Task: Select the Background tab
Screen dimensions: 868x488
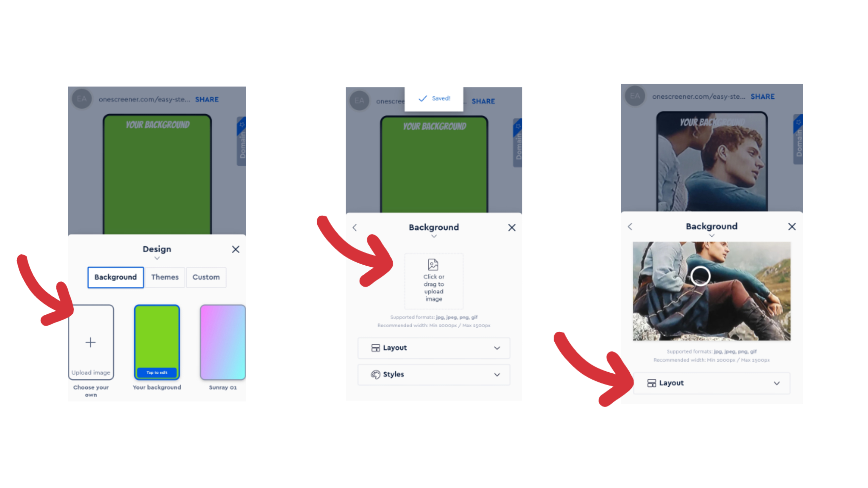Action: (116, 277)
